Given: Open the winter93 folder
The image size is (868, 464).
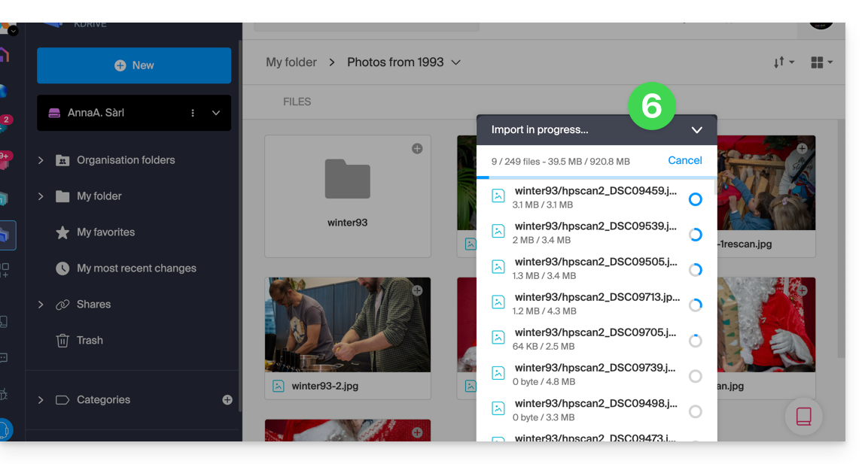Looking at the screenshot, I should coord(347,196).
